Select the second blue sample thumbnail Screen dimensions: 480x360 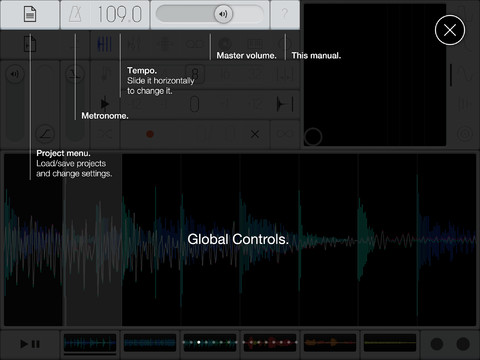click(150, 343)
